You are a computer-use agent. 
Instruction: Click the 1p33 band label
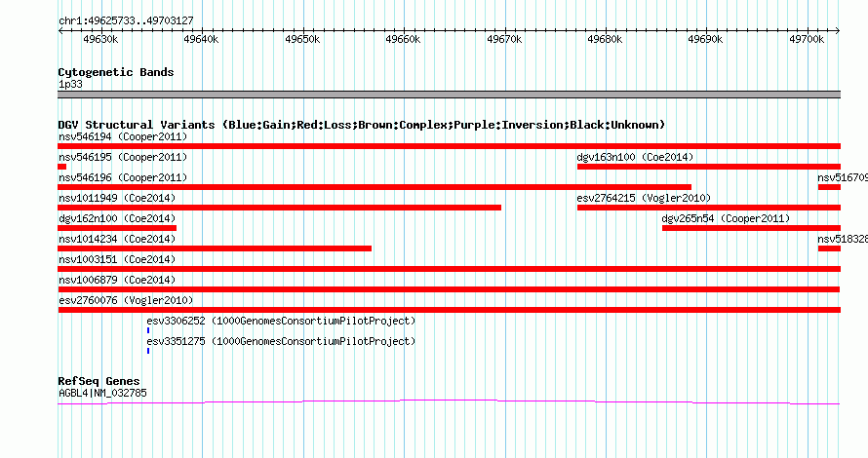click(x=70, y=85)
